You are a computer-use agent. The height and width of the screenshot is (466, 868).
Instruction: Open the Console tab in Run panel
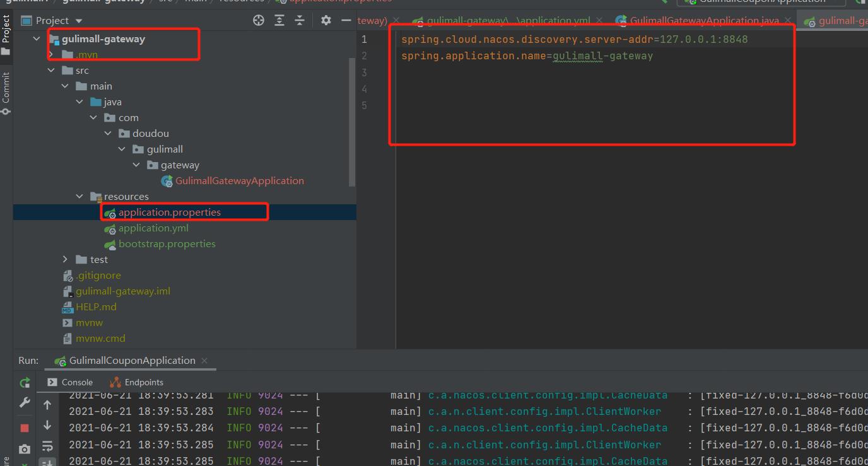pos(70,382)
